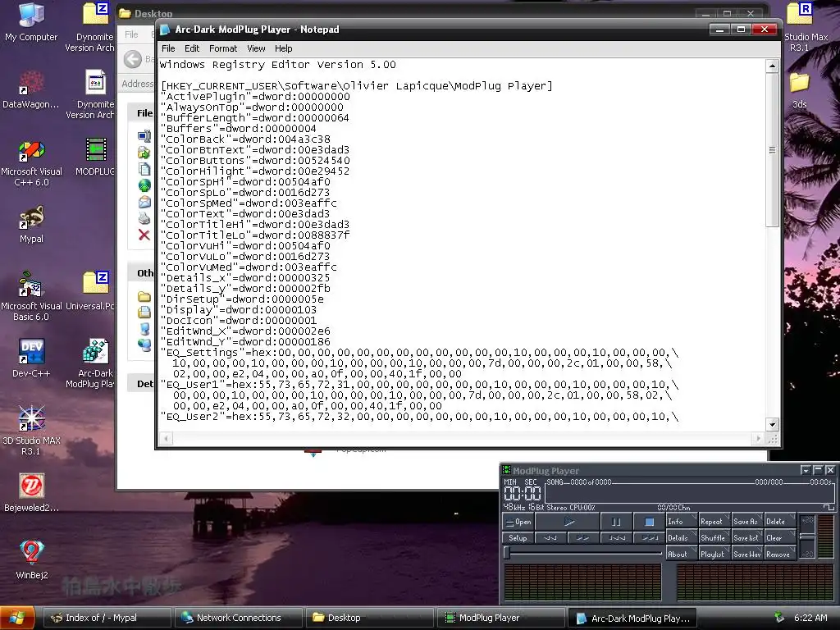Click the About button in ModPlug Player
Viewport: 840px width, 630px height.
(x=682, y=554)
